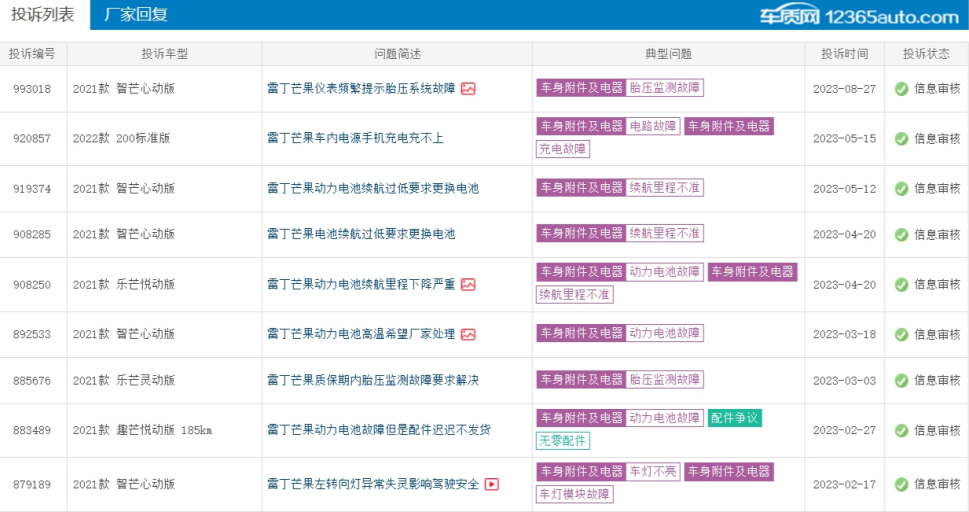This screenshot has width=969, height=512.
Task: Click green status check for 2023-02-17 row
Action: pos(902,484)
